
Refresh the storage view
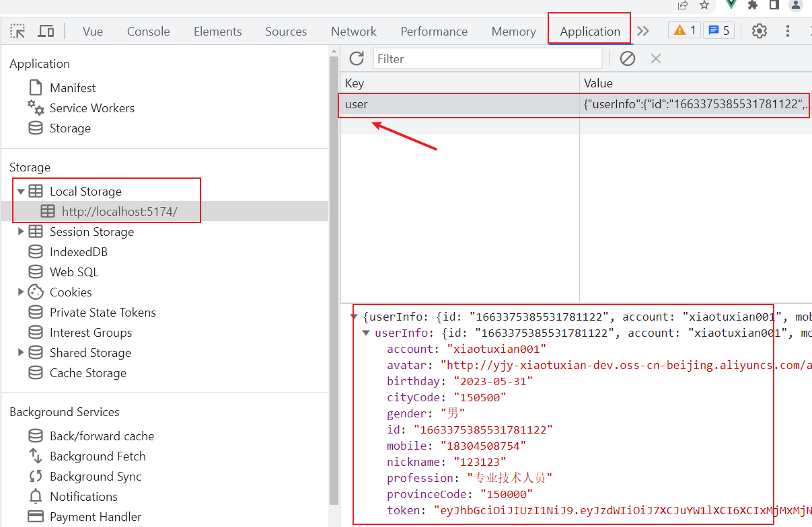[357, 58]
